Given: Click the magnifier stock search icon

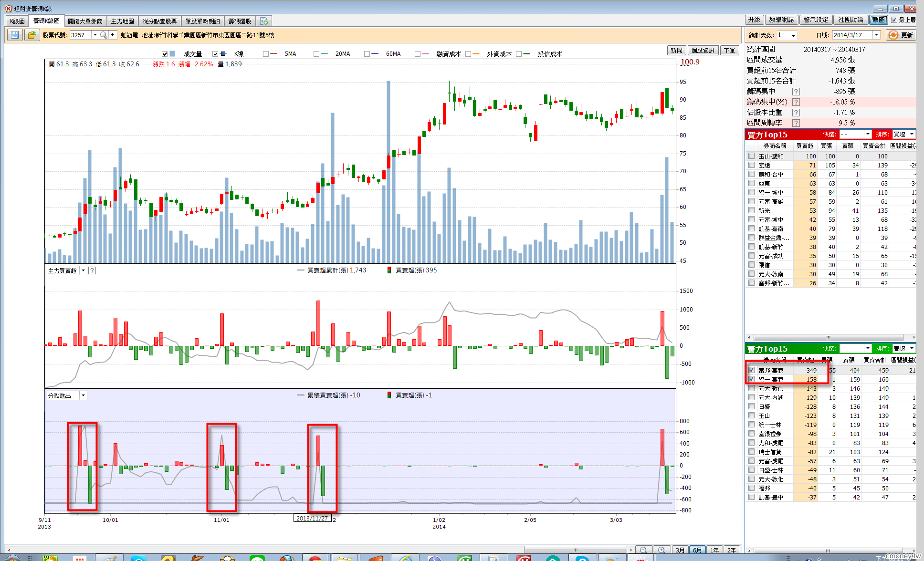Looking at the screenshot, I should tap(104, 35).
